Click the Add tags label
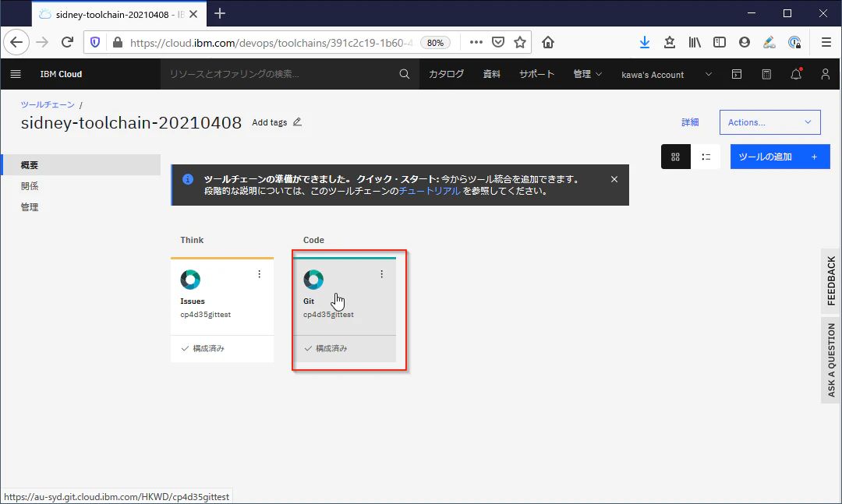 [x=270, y=122]
